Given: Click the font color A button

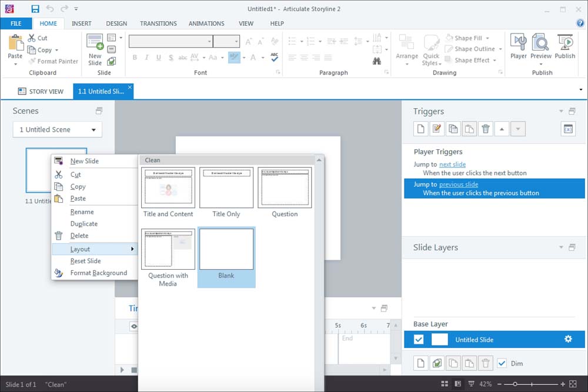Looking at the screenshot, I should click(253, 58).
